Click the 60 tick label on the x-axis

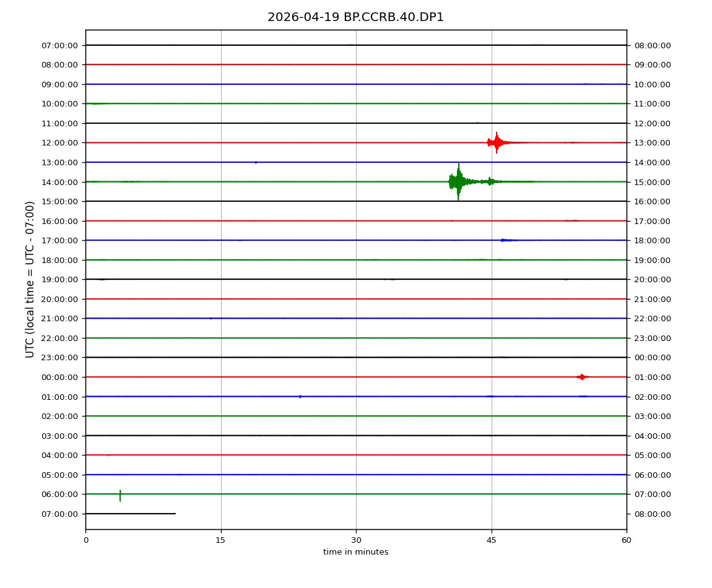(x=627, y=540)
